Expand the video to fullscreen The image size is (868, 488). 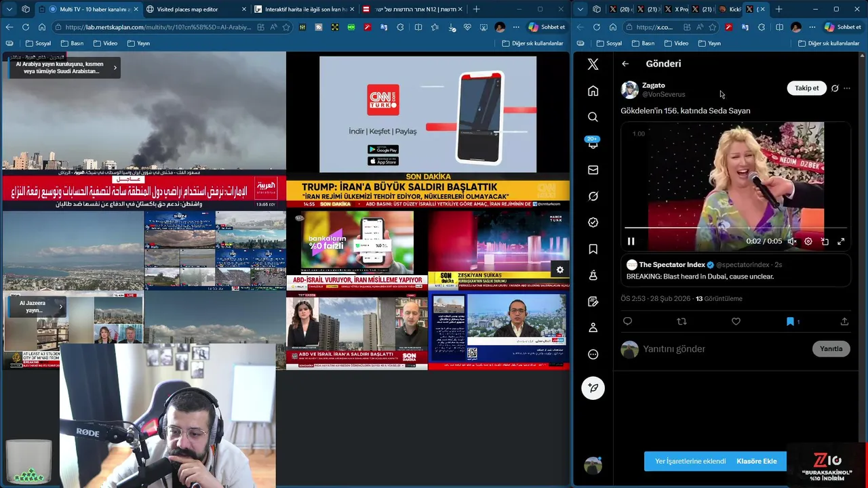(x=841, y=241)
